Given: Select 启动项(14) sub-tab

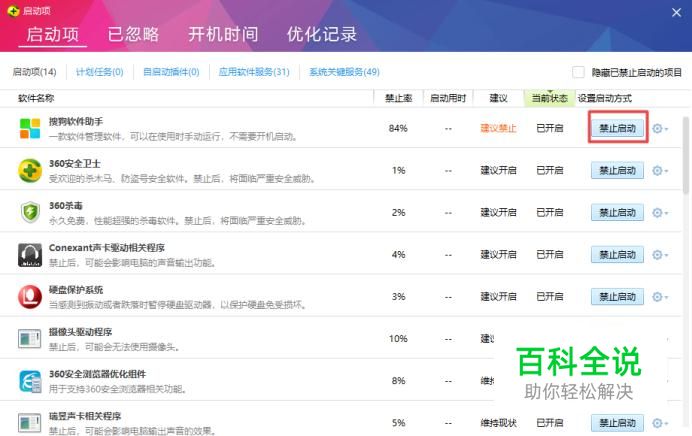Looking at the screenshot, I should pyautogui.click(x=34, y=72).
